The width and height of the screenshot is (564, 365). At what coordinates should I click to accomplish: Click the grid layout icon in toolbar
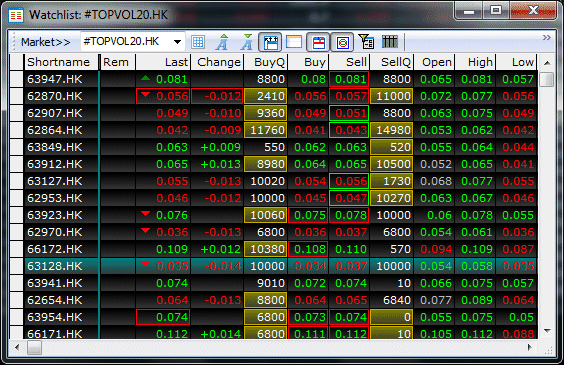198,42
